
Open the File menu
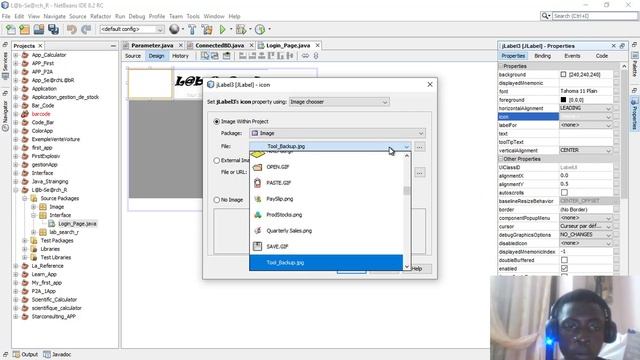click(6, 16)
